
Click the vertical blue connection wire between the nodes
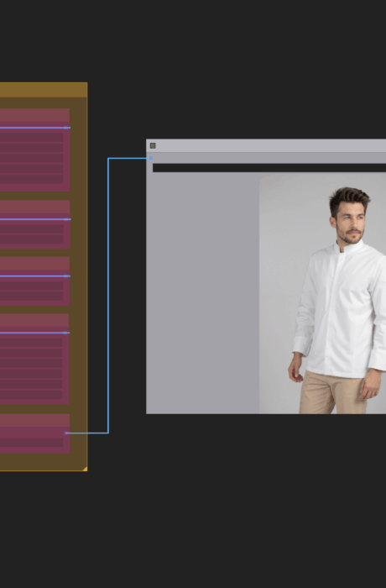(x=108, y=296)
